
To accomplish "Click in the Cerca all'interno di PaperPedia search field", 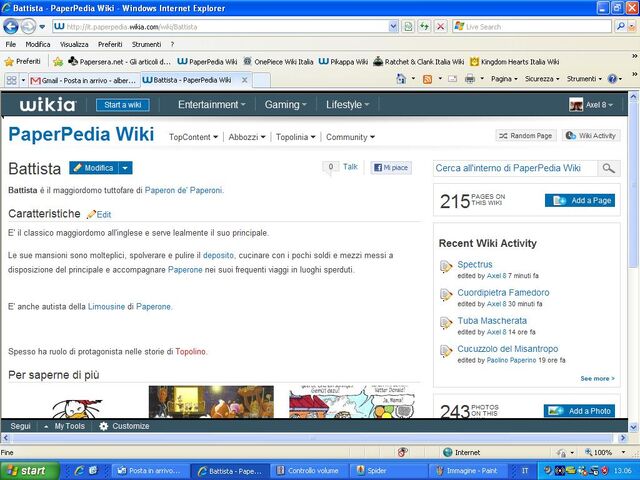I will (x=516, y=168).
